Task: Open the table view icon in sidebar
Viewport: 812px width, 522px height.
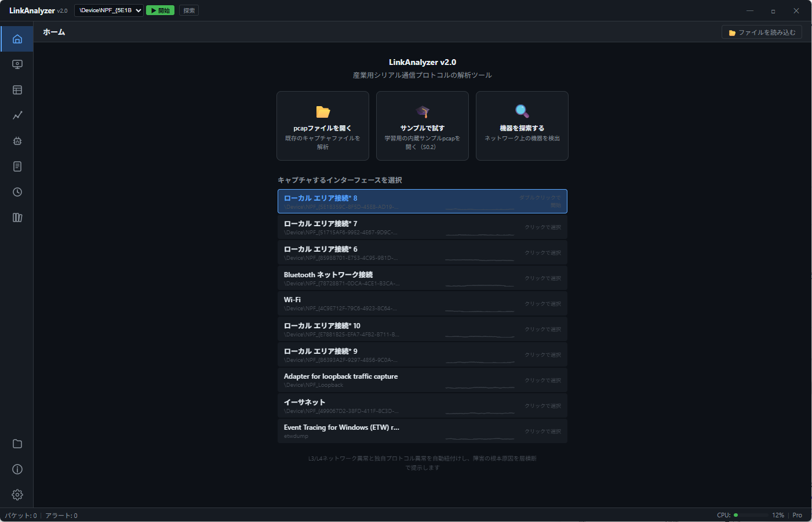Action: tap(17, 90)
